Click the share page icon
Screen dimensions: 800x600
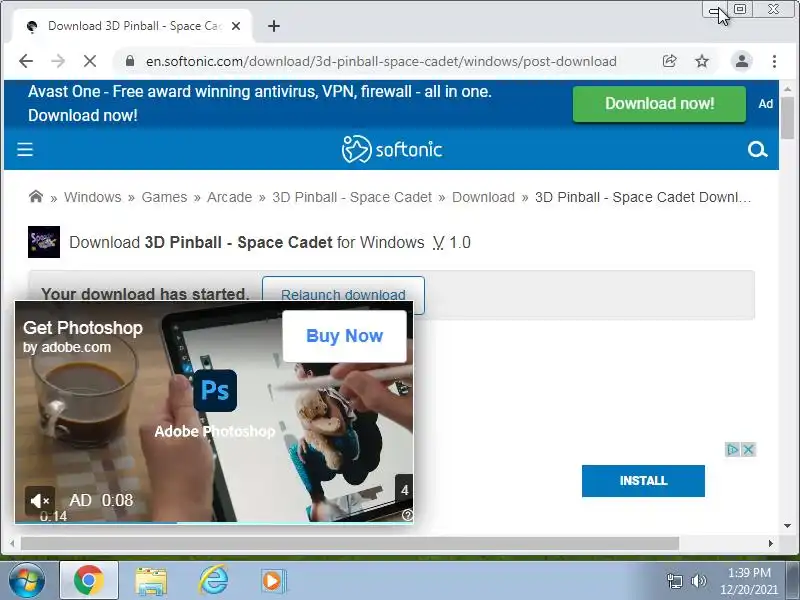coord(669,61)
